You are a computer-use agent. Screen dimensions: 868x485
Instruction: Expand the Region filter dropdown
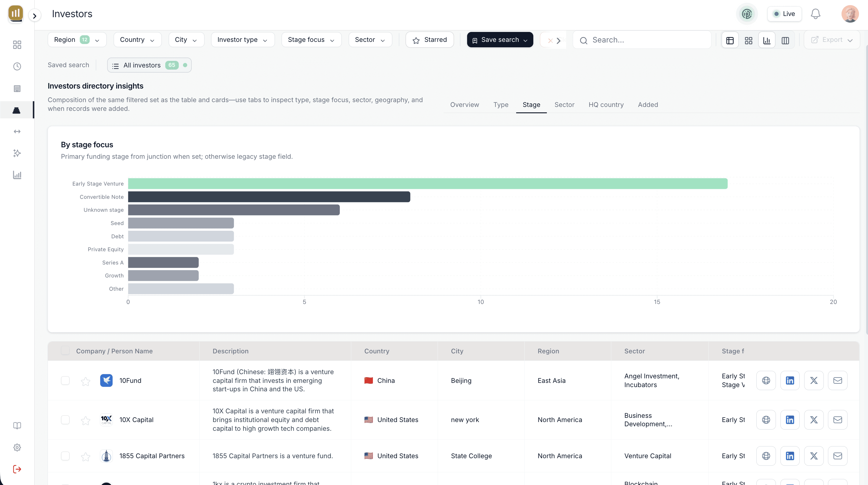click(77, 40)
